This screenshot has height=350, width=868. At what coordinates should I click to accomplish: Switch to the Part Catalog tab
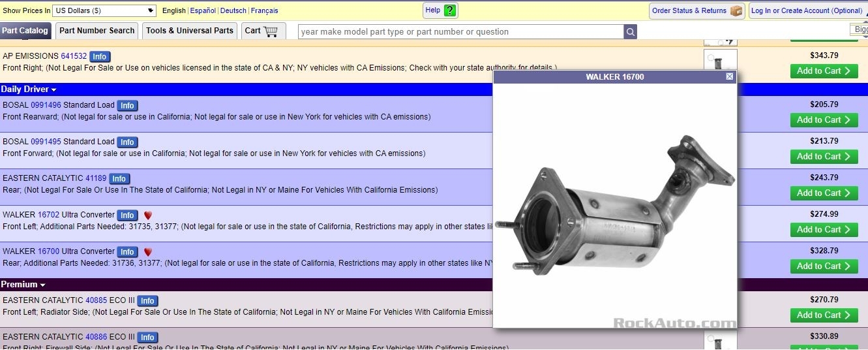pos(25,31)
